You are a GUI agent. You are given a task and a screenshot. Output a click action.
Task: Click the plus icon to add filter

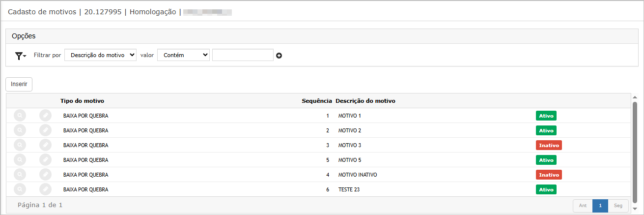(279, 56)
